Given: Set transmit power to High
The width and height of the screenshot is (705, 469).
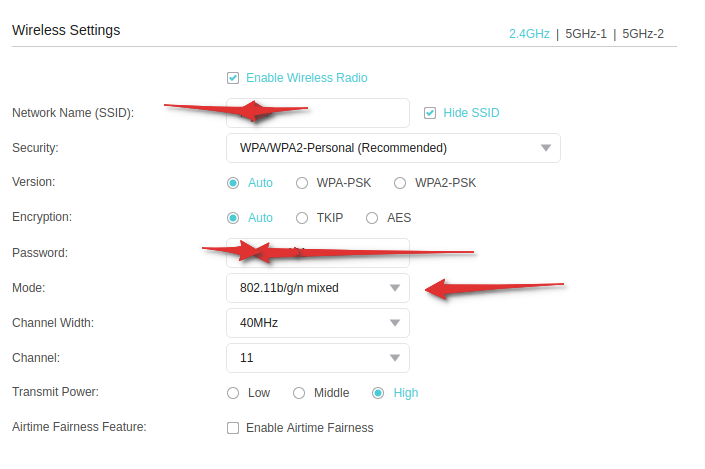Looking at the screenshot, I should (x=378, y=393).
